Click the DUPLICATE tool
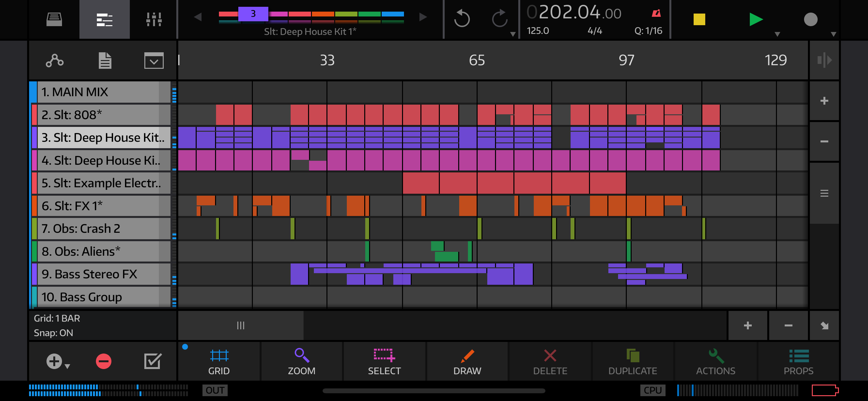The image size is (868, 401). pos(633,361)
